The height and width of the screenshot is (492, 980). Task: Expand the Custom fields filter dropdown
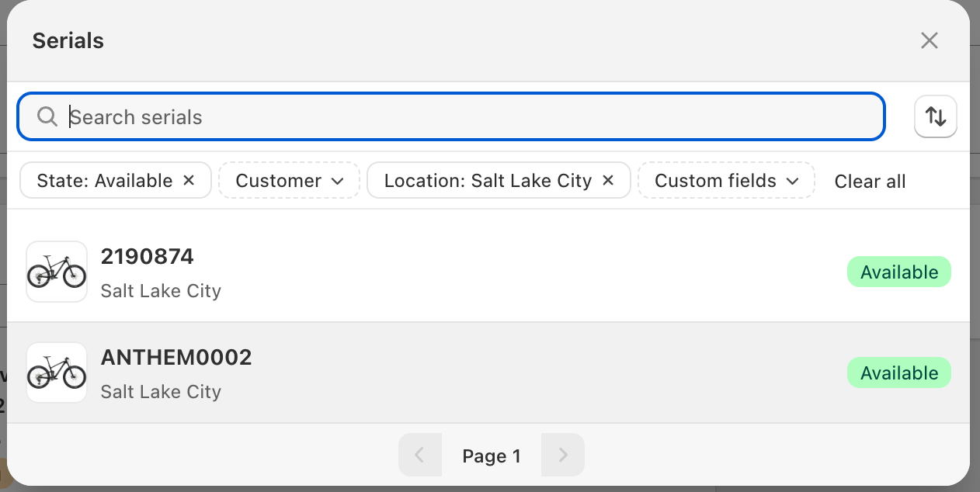(726, 181)
